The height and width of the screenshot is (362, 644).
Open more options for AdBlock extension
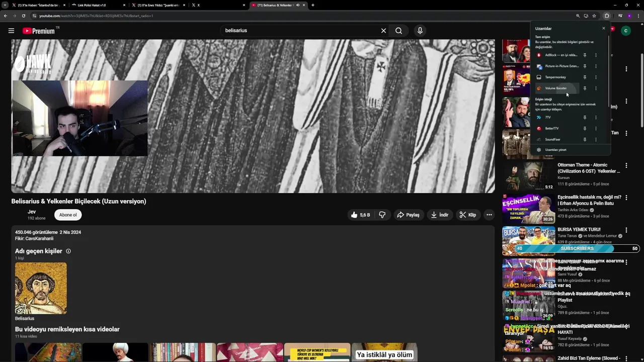point(596,55)
